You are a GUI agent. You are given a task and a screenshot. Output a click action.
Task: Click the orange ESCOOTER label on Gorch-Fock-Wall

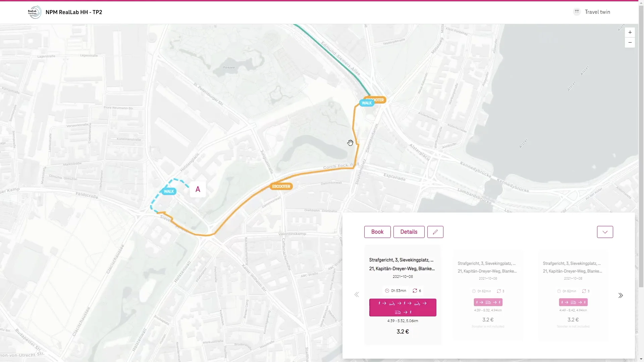tap(281, 186)
